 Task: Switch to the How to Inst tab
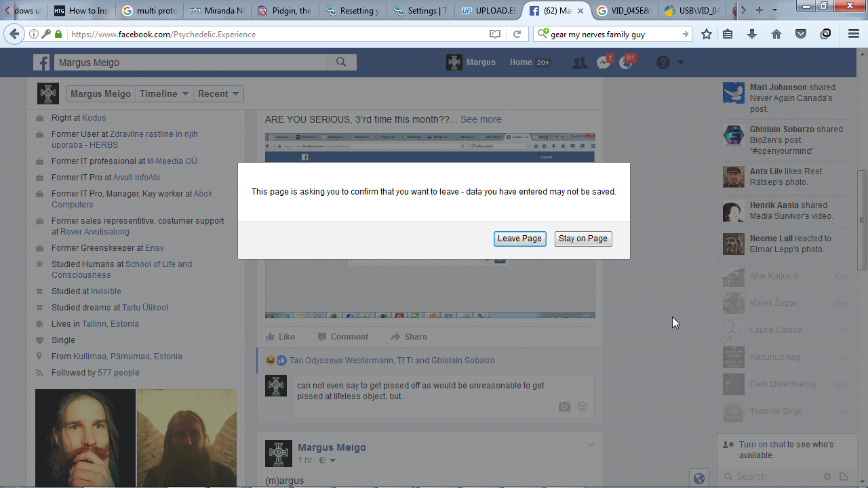81,10
